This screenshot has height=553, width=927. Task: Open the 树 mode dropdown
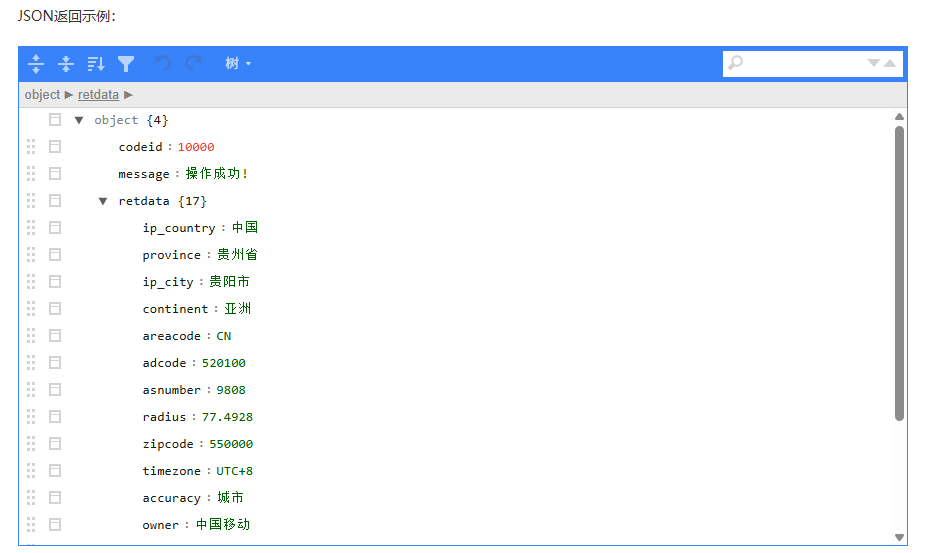tap(238, 63)
